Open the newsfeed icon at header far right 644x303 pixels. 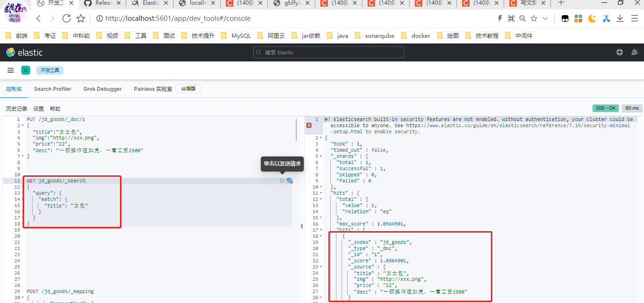tap(635, 52)
